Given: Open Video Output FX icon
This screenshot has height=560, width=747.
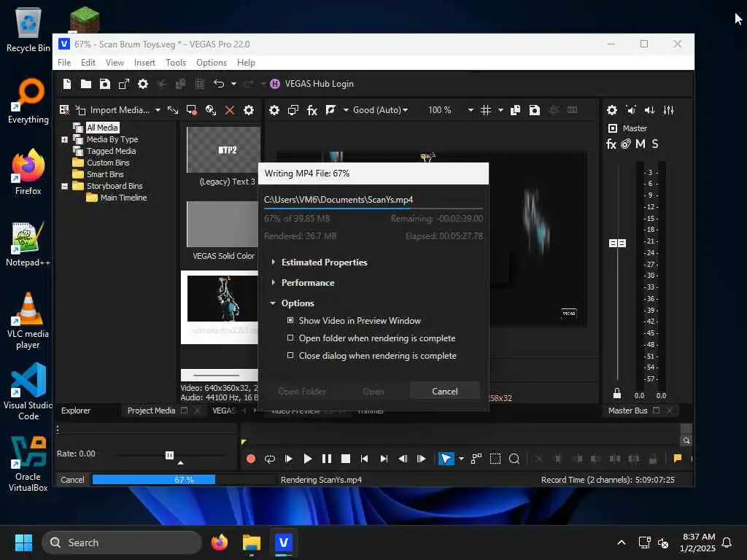Looking at the screenshot, I should coord(312,110).
